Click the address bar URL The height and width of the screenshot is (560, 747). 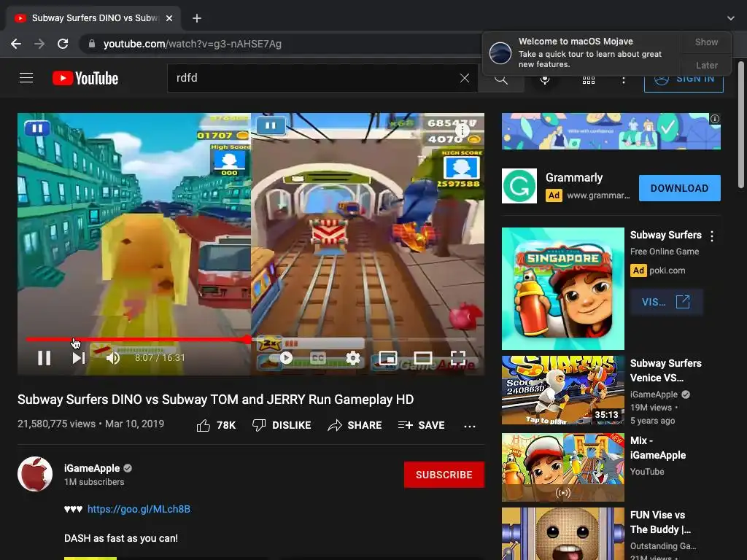click(x=193, y=44)
